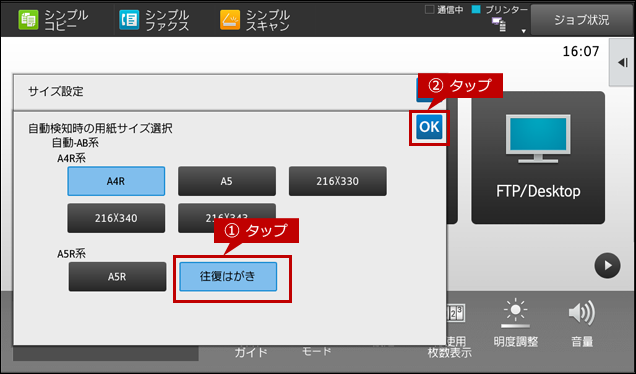
Task: Click the A4R系 group label
Action: tap(71, 158)
